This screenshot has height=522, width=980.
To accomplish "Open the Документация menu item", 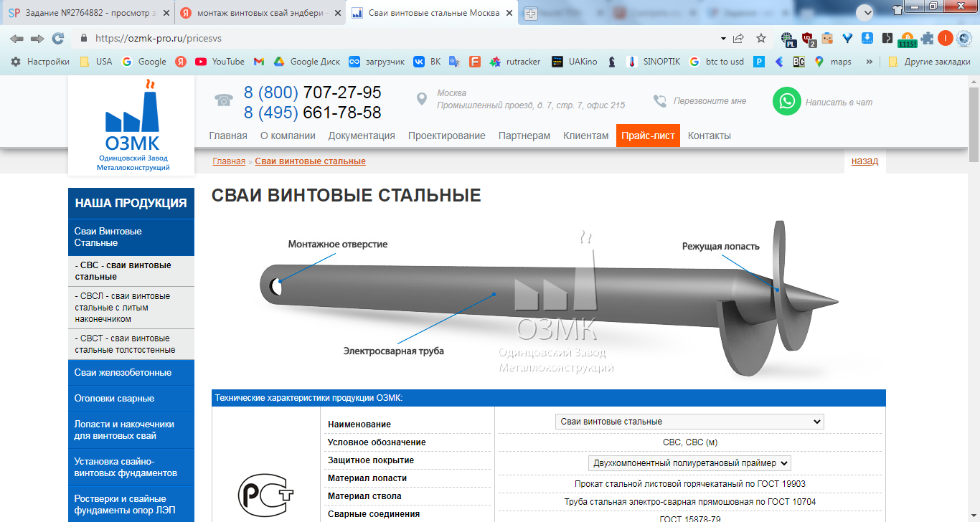I will click(362, 136).
